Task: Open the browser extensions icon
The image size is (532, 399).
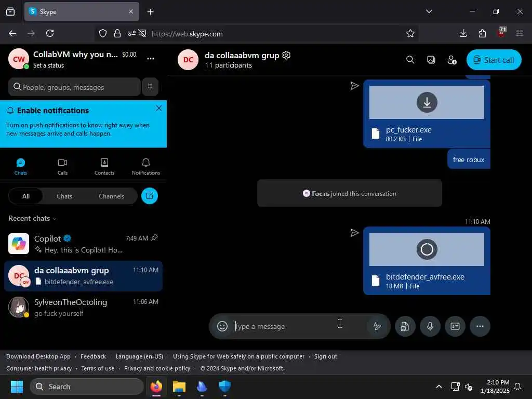Action: tap(482, 33)
